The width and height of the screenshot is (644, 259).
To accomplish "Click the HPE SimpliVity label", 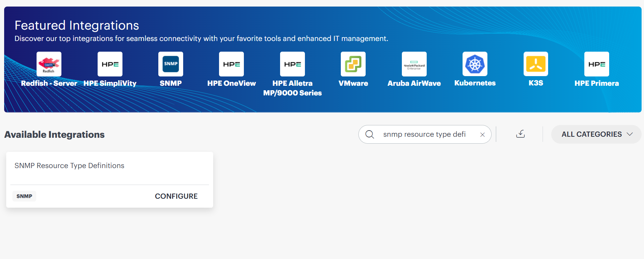I will pyautogui.click(x=110, y=83).
